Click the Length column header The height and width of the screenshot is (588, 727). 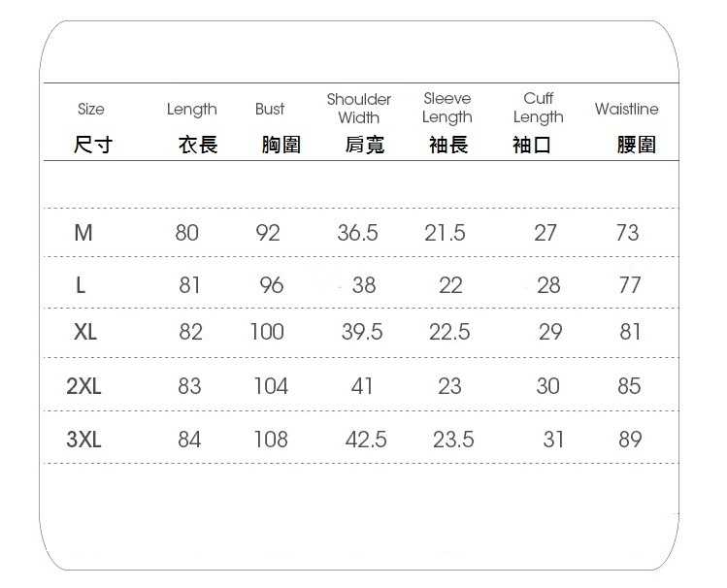click(x=191, y=110)
